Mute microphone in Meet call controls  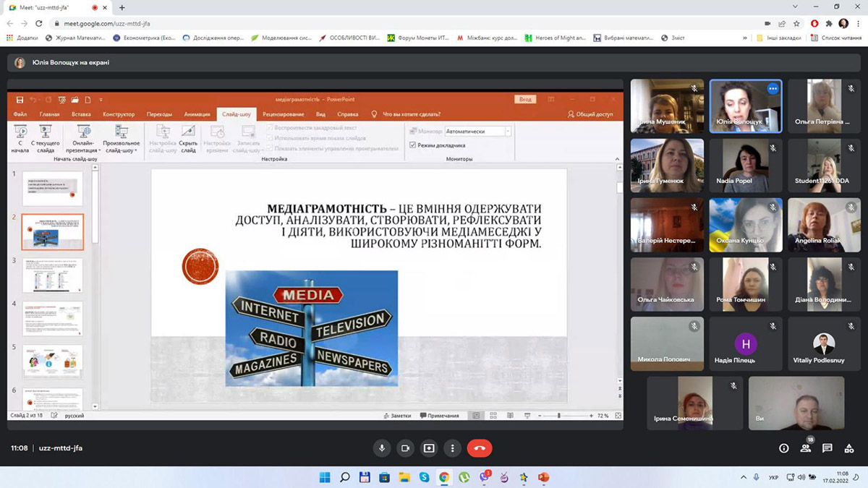click(382, 448)
